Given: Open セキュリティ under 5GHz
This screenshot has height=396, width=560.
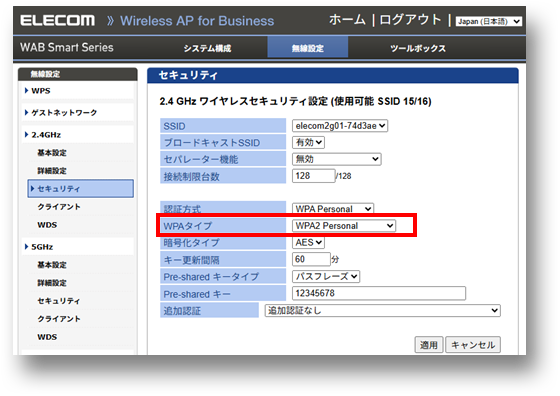Looking at the screenshot, I should tap(59, 301).
